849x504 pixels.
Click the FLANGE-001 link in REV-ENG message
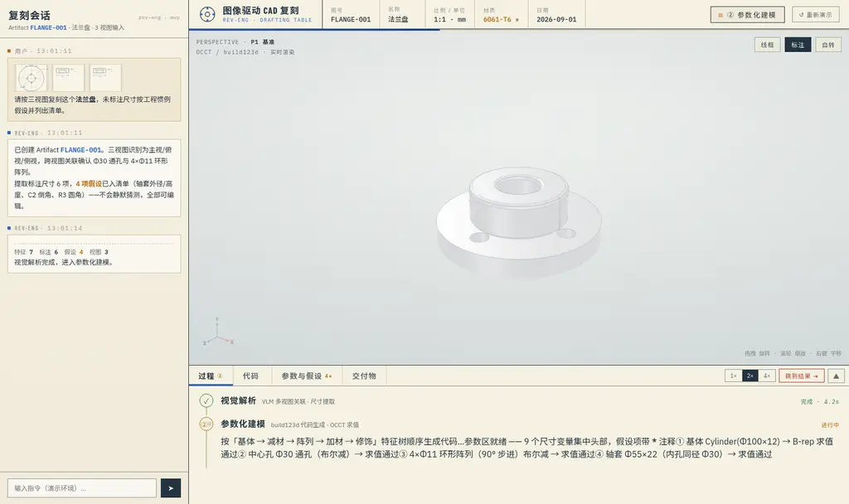(80, 150)
